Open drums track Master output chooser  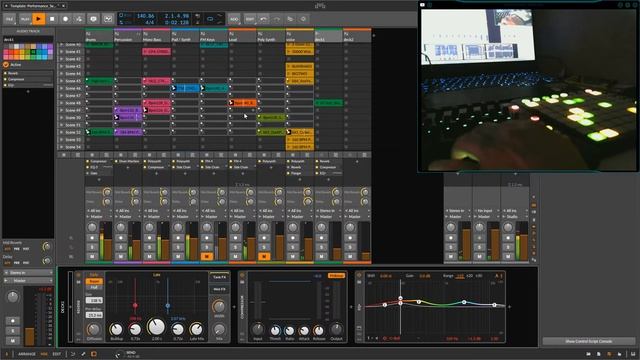click(99, 216)
